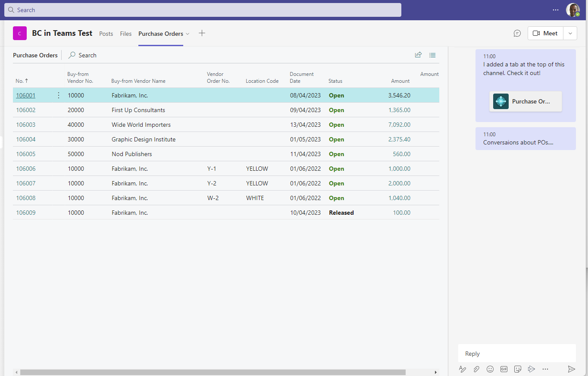The image size is (588, 376).
Task: Click the schedule send arrow icon in reply toolbar
Action: tap(532, 369)
